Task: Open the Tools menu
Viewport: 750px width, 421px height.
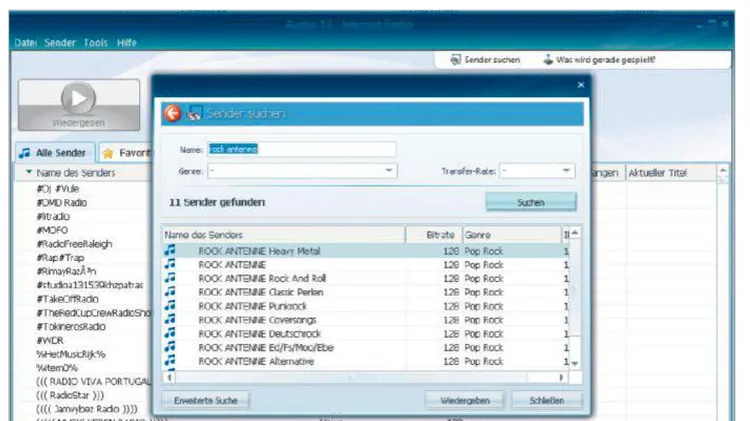Action: click(96, 43)
